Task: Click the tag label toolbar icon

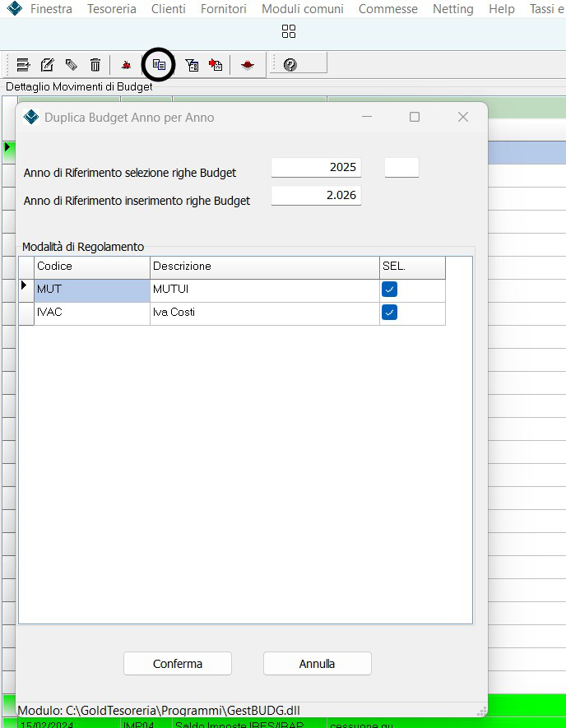Action: (72, 64)
